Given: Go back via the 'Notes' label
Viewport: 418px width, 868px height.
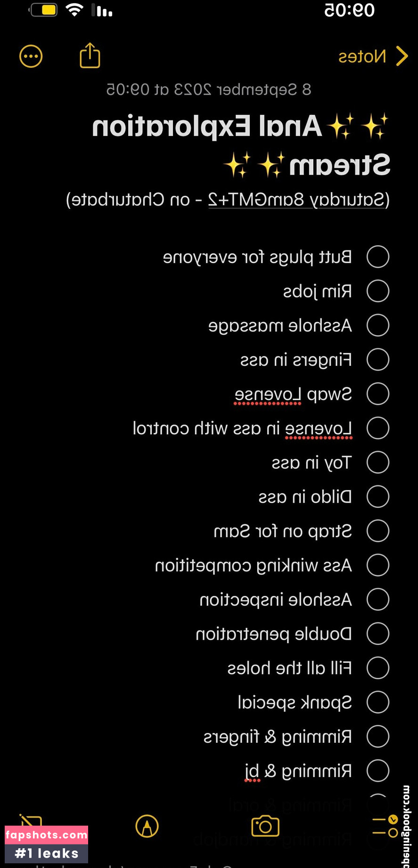Looking at the screenshot, I should click(x=362, y=57).
